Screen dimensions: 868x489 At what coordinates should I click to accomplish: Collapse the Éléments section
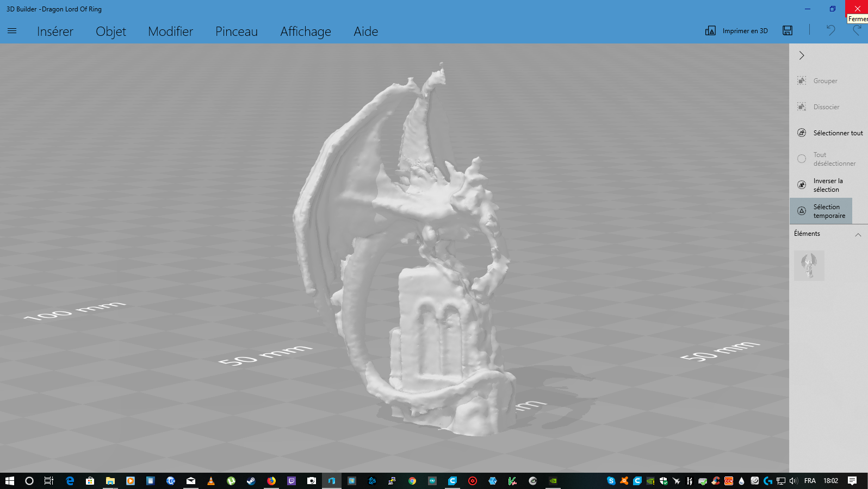pyautogui.click(x=858, y=235)
